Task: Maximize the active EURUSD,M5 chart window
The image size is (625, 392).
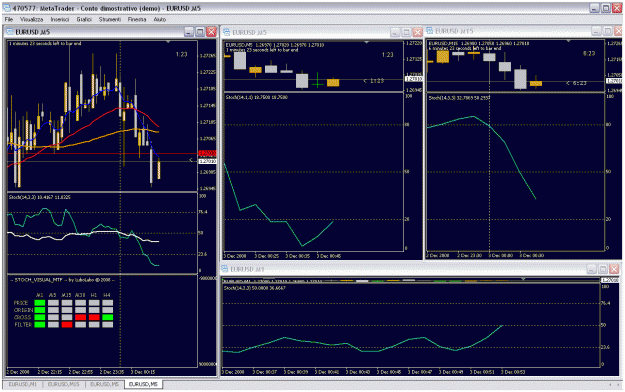Action: [200, 32]
